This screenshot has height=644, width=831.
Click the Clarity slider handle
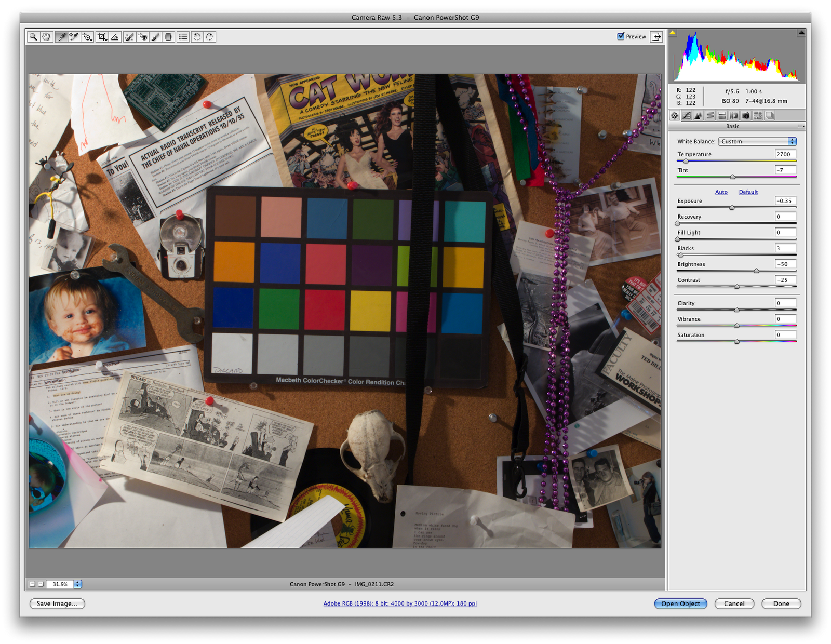[x=736, y=310]
